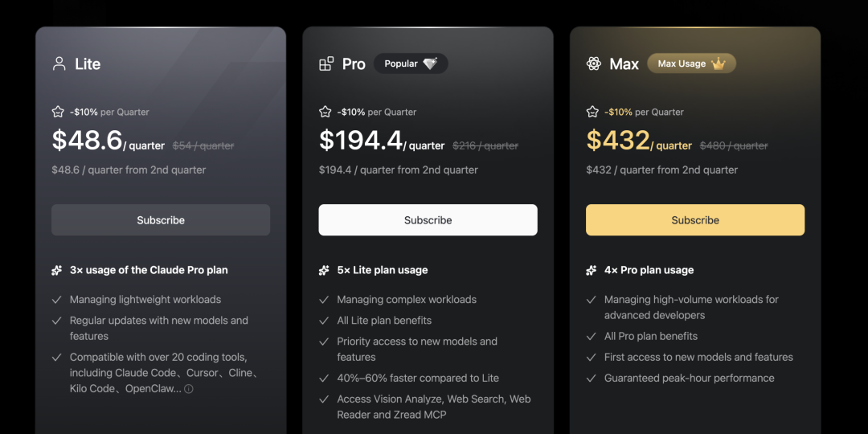Click the Popular badge
This screenshot has height=434, width=868.
[410, 63]
